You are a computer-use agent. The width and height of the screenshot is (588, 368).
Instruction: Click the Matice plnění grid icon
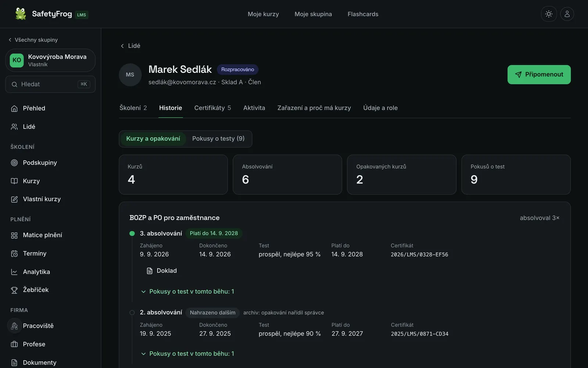[14, 235]
